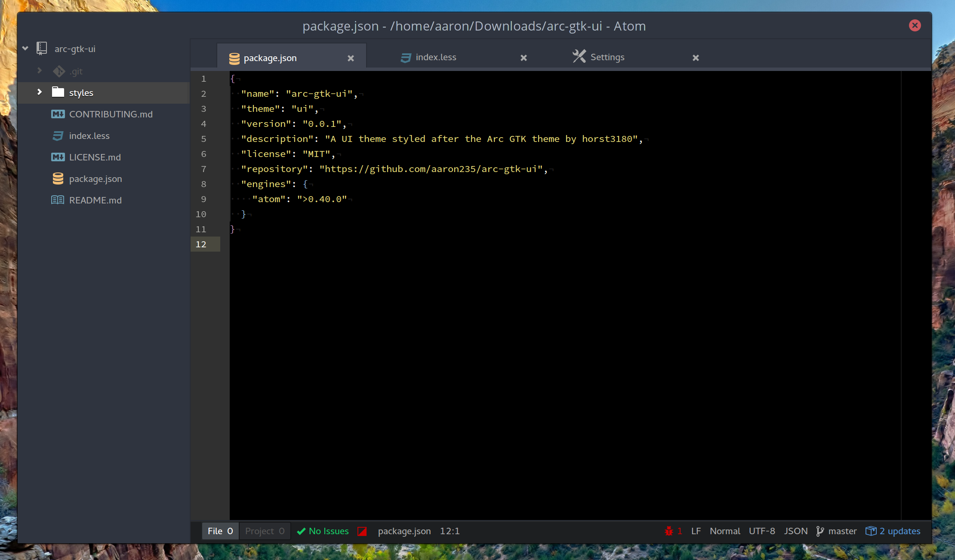Close the package.json tab
Screen dimensions: 955x560
[x=351, y=58]
